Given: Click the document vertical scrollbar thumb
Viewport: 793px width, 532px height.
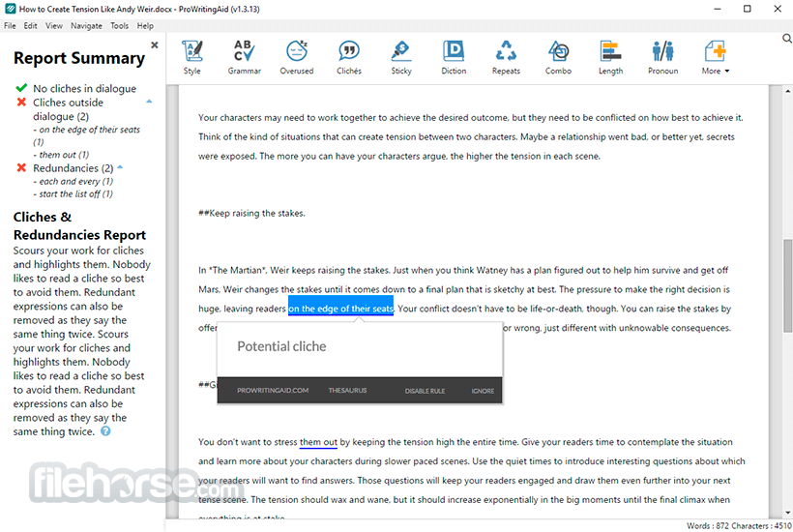Looking at the screenshot, I should point(787,285).
